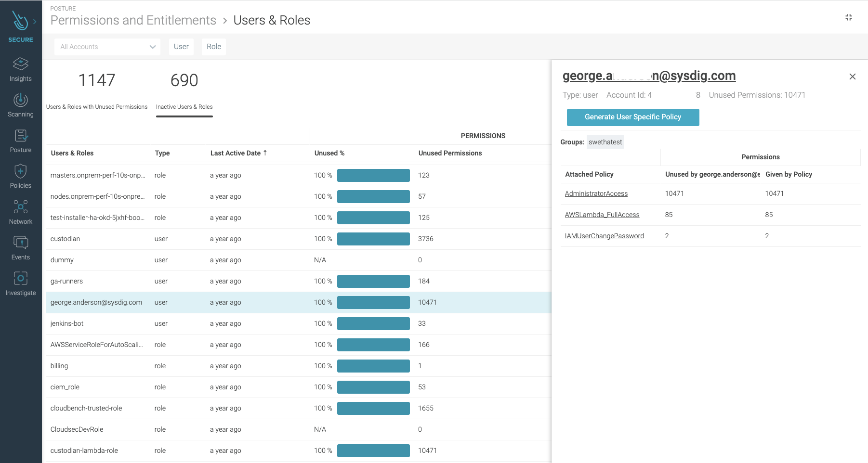
Task: Click the Type column header
Action: [162, 153]
